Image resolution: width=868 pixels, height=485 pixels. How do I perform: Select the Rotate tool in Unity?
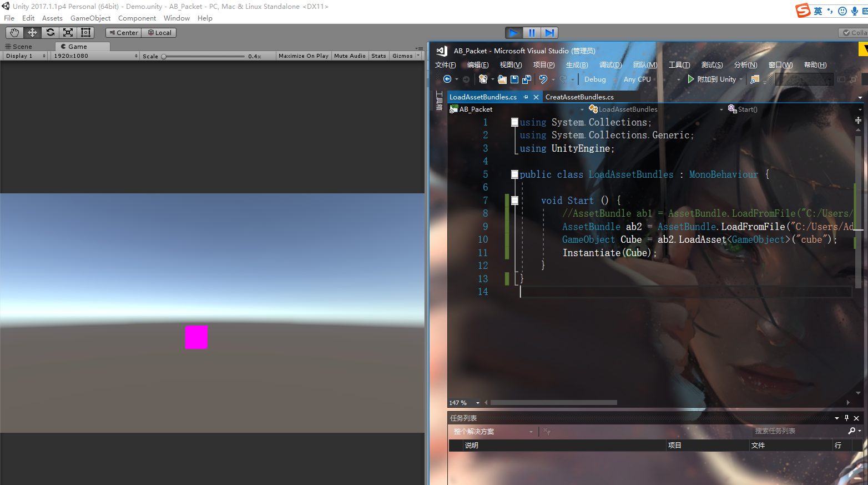pyautogui.click(x=50, y=33)
